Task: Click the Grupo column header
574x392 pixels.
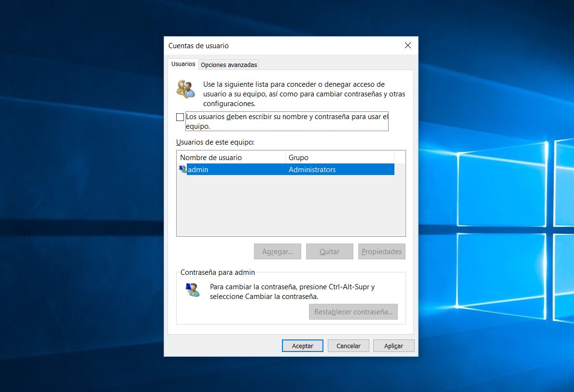Action: pyautogui.click(x=339, y=158)
